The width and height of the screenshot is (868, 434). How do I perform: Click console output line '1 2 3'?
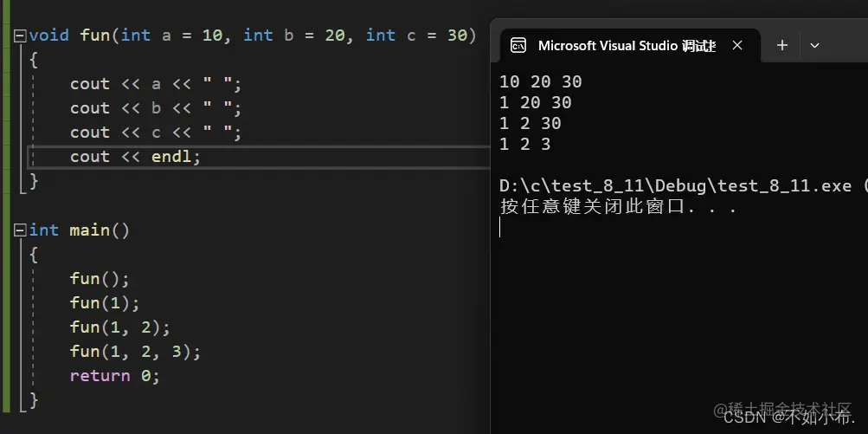524,144
